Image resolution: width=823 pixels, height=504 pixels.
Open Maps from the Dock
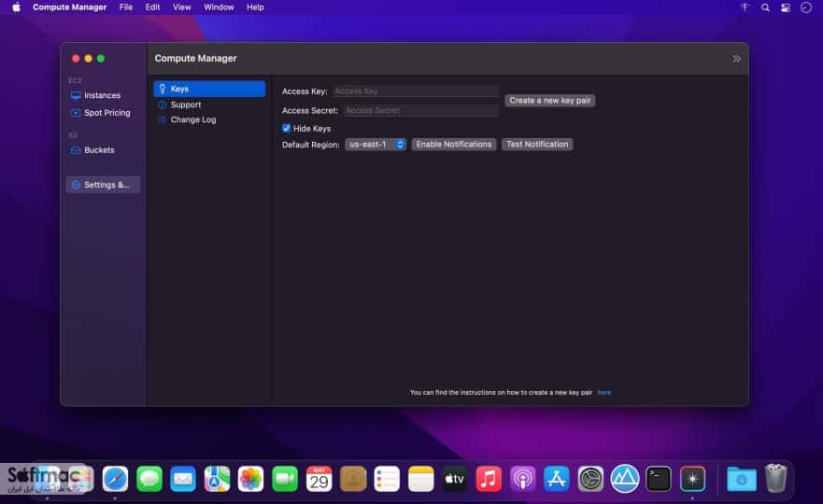(x=217, y=479)
